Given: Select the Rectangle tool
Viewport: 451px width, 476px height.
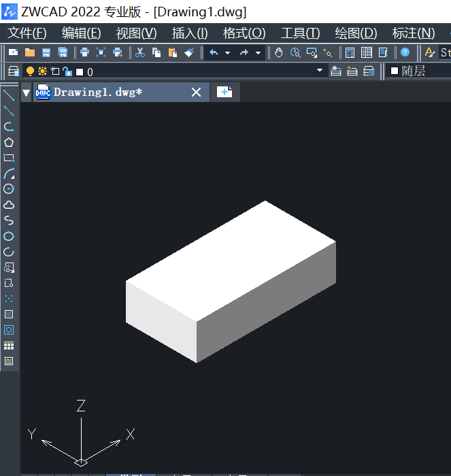Looking at the screenshot, I should [x=9, y=158].
